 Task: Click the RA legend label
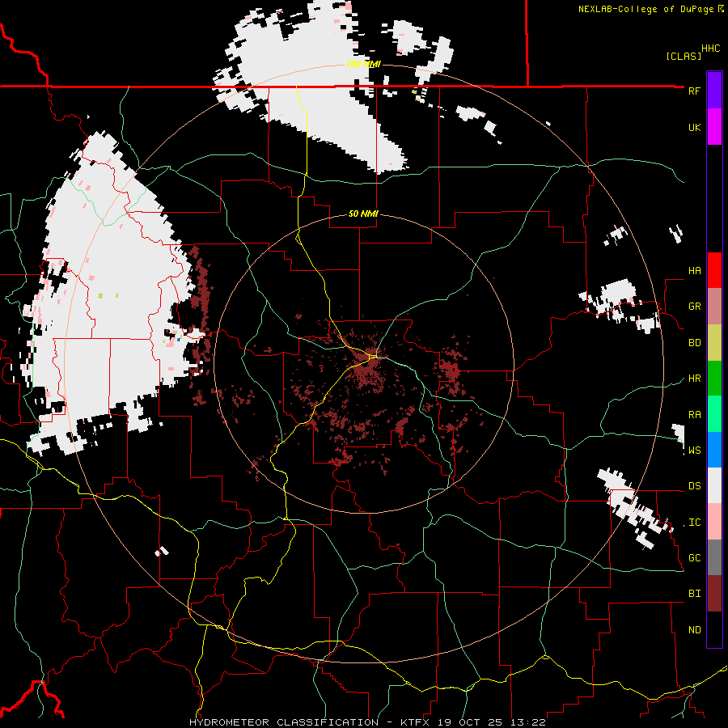(x=694, y=415)
